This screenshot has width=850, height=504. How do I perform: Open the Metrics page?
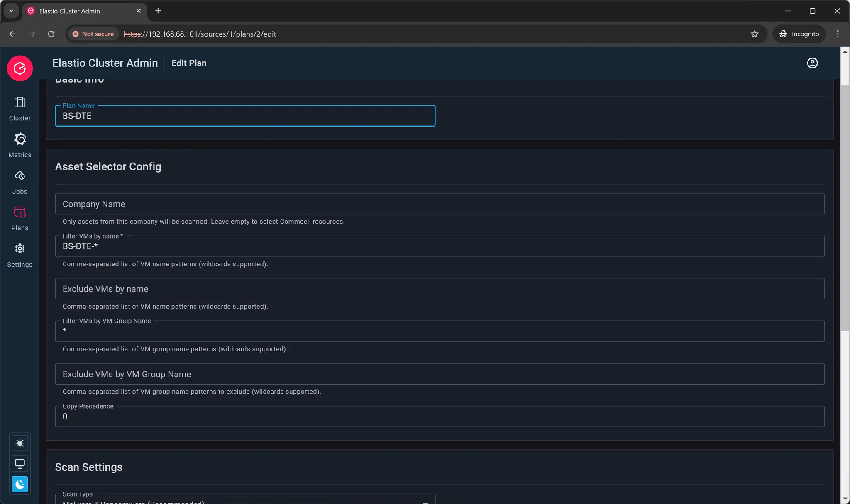(20, 146)
